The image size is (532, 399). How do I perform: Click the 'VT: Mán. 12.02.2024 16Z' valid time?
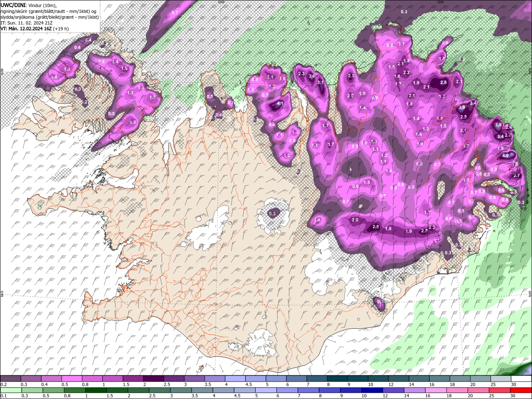[x=26, y=29]
